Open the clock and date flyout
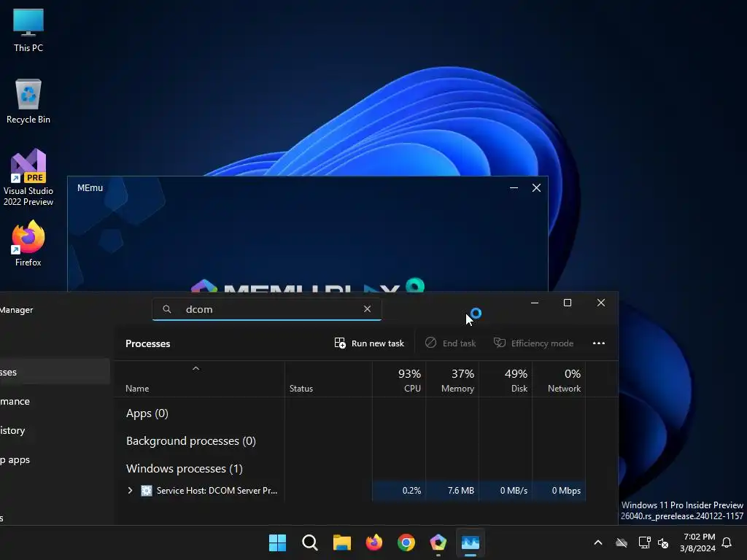747x560 pixels. tap(697, 542)
